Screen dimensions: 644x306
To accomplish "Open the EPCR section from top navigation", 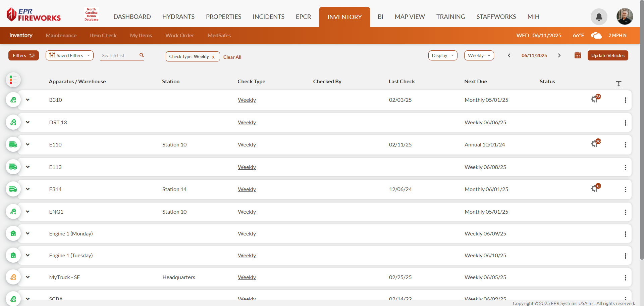I will [x=303, y=16].
